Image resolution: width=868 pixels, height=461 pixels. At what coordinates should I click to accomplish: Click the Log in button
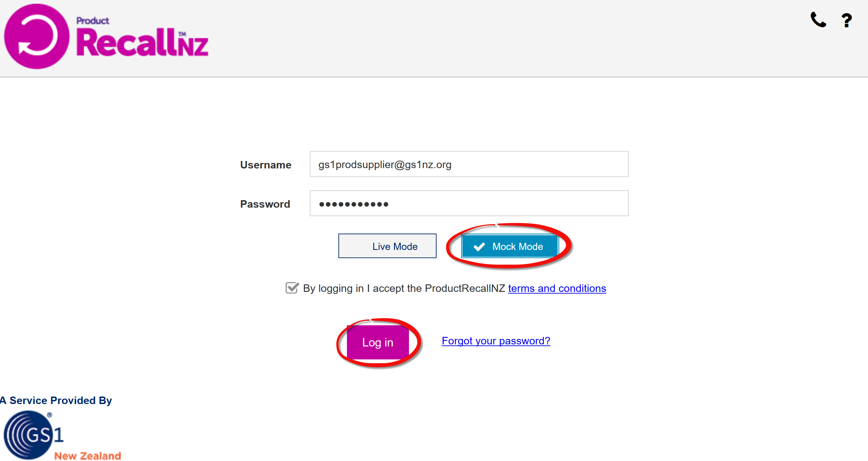[x=378, y=342]
